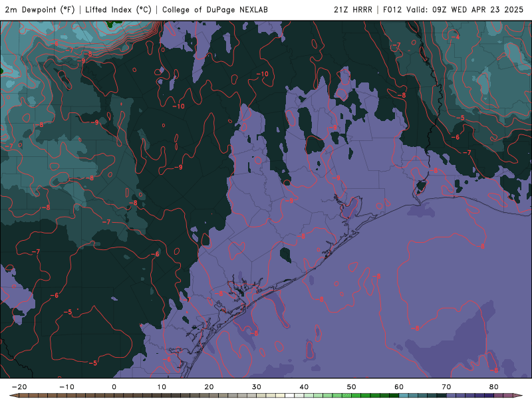Click the 60 label on the color scale
This screenshot has width=532, height=399.
coord(399,387)
